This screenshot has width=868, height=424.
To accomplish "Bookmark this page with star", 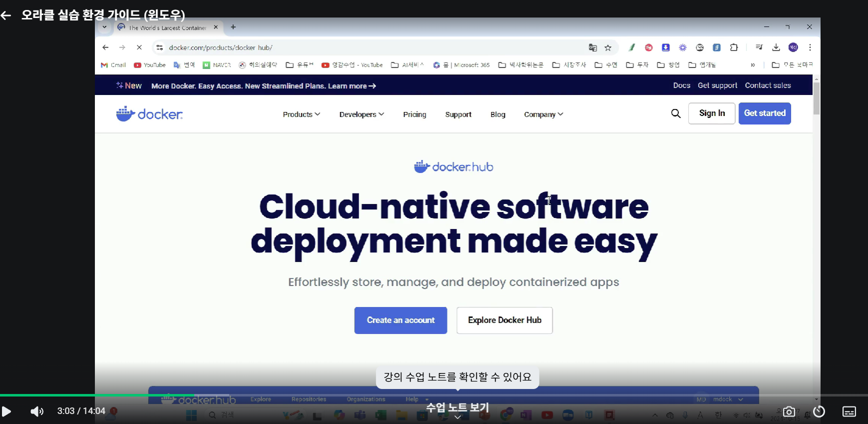I will click(x=608, y=47).
